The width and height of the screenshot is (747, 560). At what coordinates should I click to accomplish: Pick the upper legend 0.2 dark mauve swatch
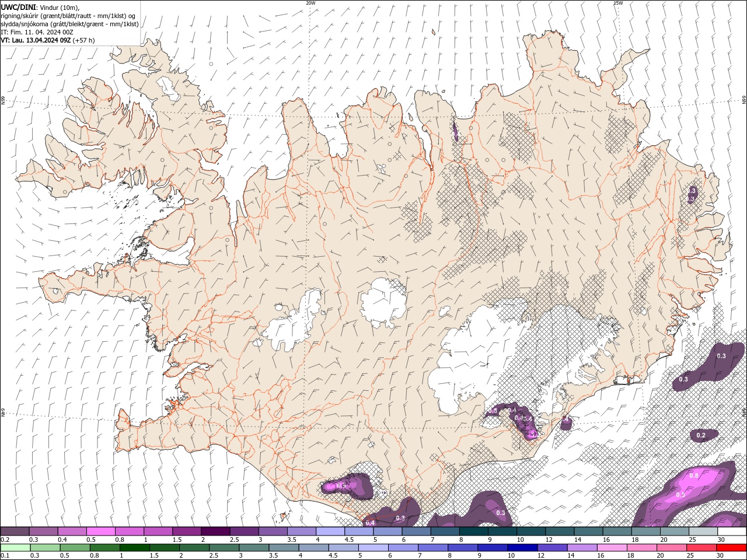point(15,531)
